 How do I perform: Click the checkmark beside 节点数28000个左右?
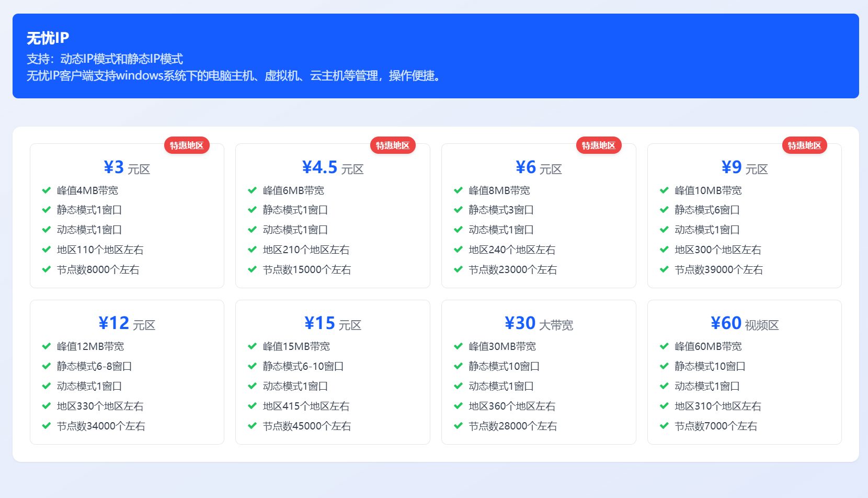458,426
